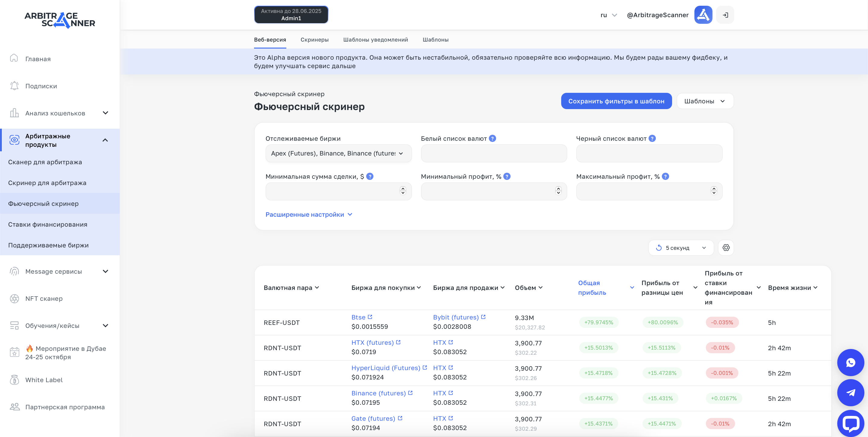
Task: Click Минимальный профит stepper arrows
Action: (x=558, y=191)
